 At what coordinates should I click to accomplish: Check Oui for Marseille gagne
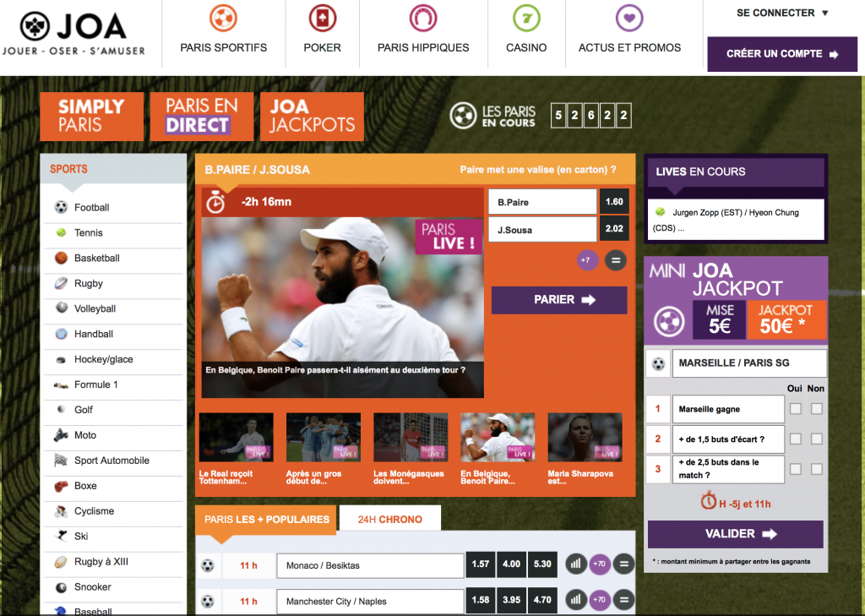(796, 409)
